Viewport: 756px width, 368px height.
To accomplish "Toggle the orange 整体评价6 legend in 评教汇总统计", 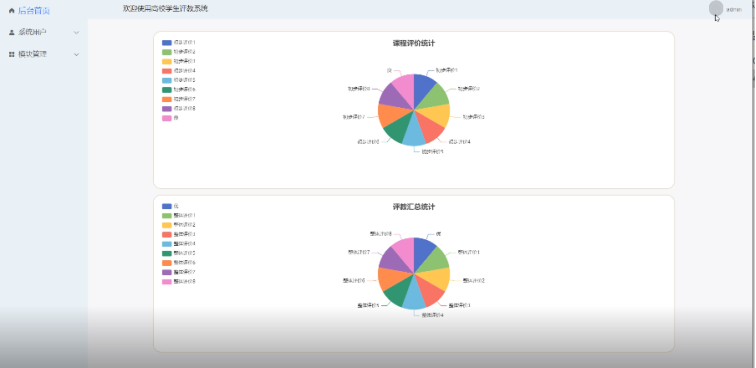I will 179,262.
